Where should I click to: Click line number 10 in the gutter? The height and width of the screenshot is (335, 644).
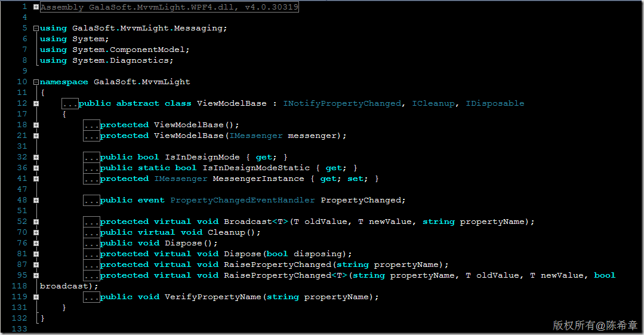point(22,82)
